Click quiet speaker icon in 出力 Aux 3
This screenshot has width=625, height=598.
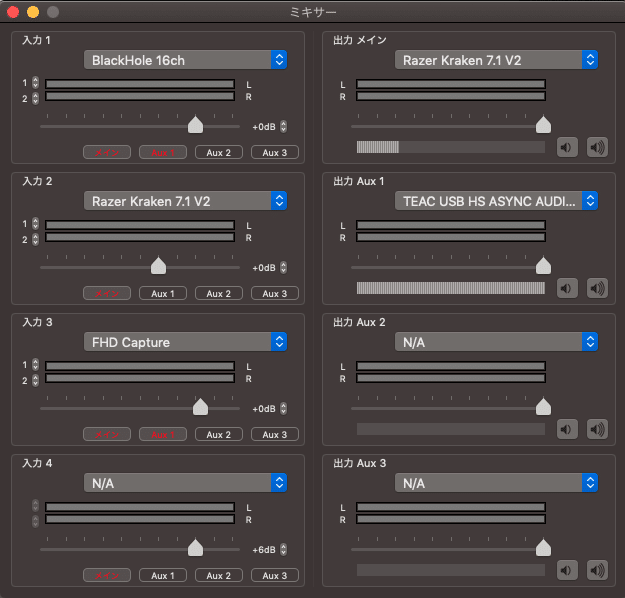(x=567, y=570)
